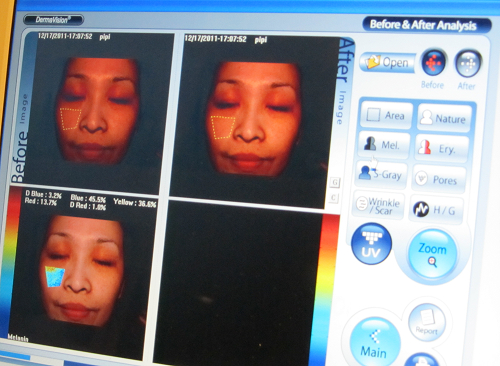Activate the Ery. erythema analysis
This screenshot has height=366, width=500.
442,148
